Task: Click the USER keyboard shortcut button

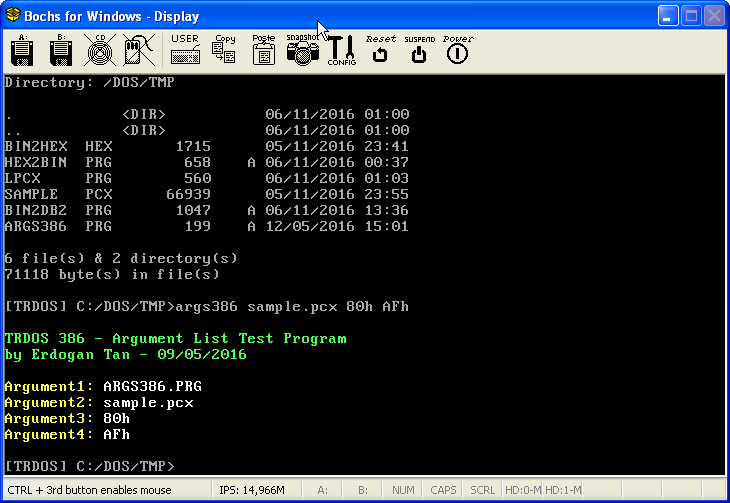Action: [185, 49]
